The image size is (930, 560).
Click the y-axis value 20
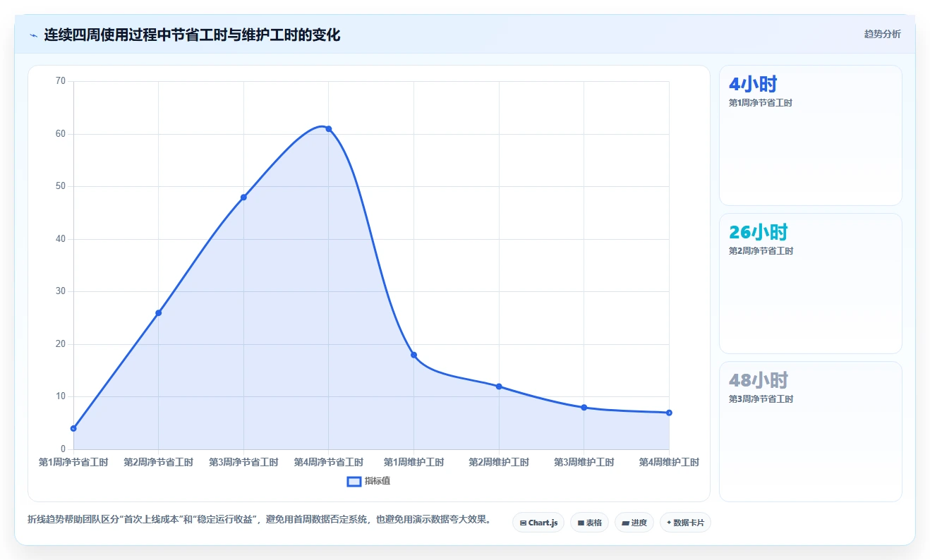coord(61,344)
